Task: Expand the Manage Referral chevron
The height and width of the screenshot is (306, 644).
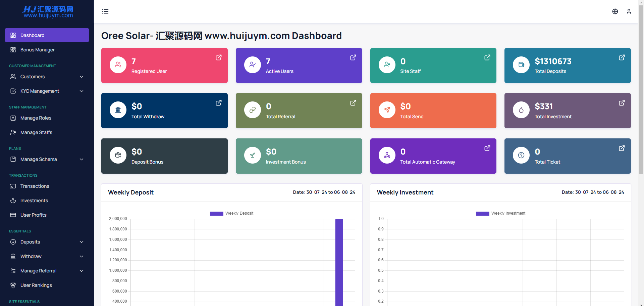Action: click(82, 271)
